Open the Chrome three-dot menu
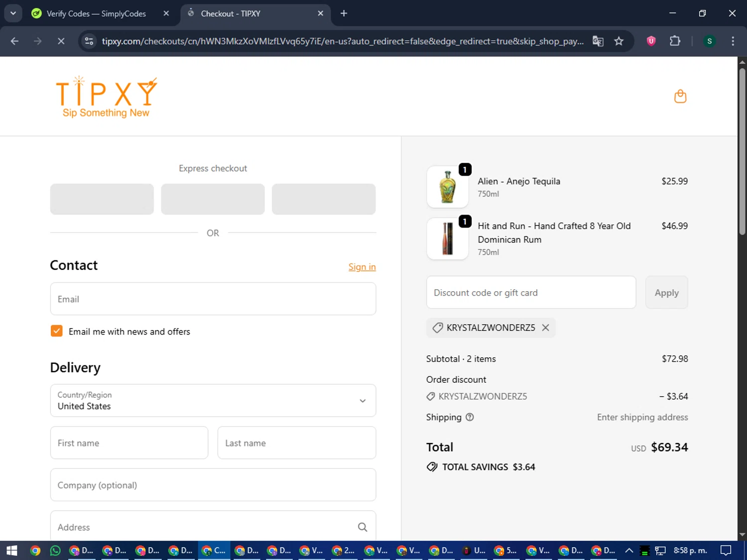This screenshot has width=747, height=560. 733,41
